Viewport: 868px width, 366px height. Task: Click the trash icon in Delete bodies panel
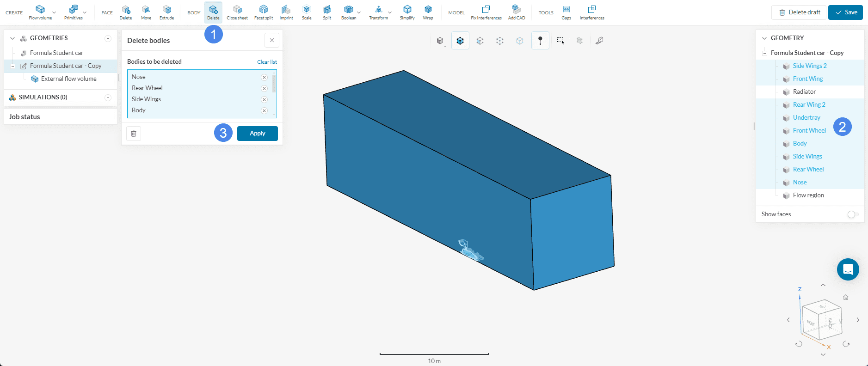pos(134,134)
